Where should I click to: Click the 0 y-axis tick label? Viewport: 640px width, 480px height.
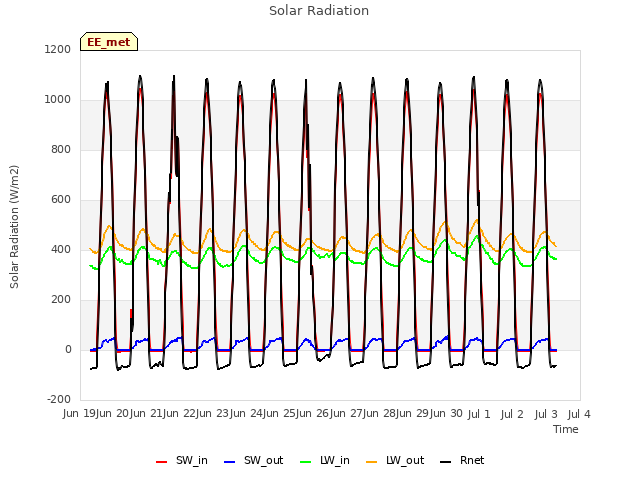[x=68, y=349]
